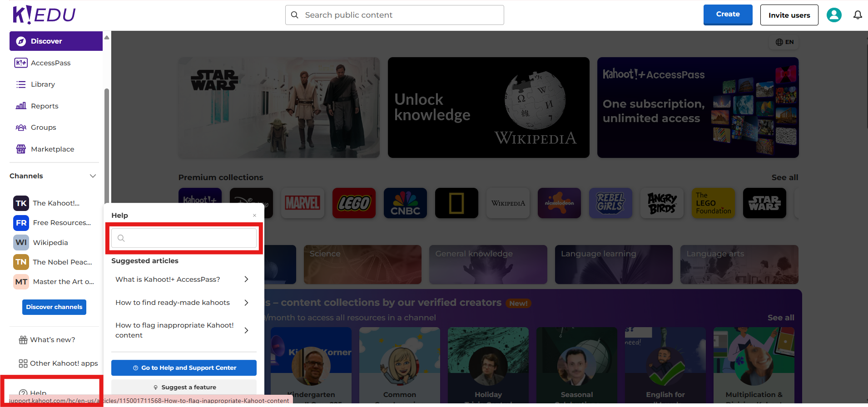Open the EN language selector

pyautogui.click(x=784, y=42)
